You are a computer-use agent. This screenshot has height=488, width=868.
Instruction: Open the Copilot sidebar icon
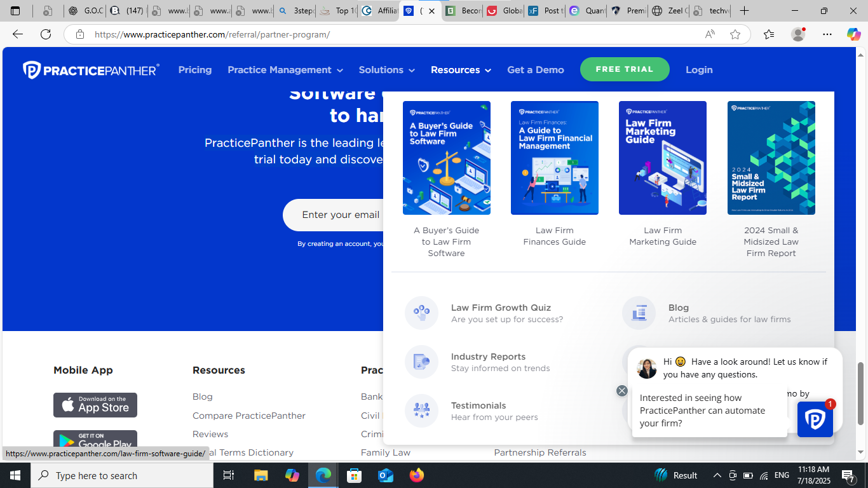(x=853, y=34)
